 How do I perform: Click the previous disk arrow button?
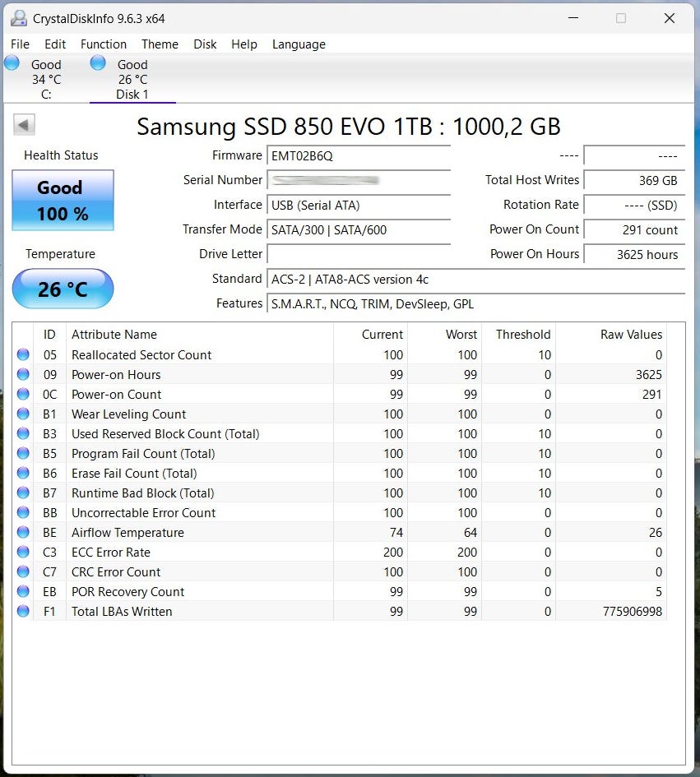[x=24, y=124]
